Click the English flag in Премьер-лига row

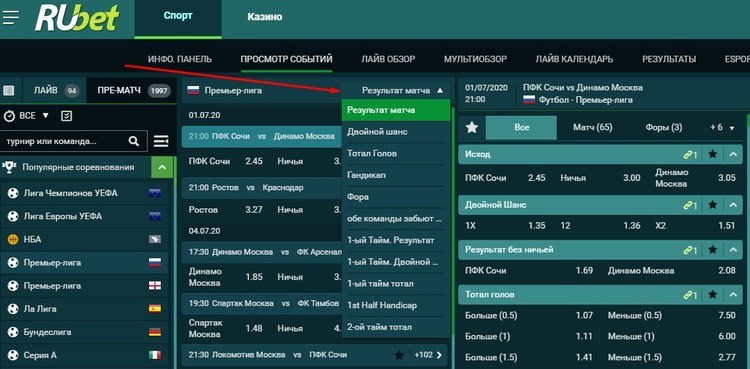click(x=154, y=286)
